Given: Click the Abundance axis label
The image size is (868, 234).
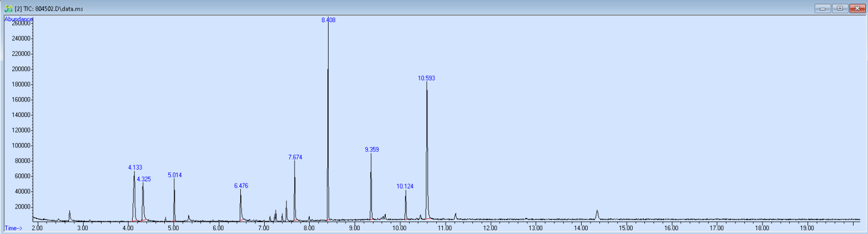Looking at the screenshot, I should point(18,19).
